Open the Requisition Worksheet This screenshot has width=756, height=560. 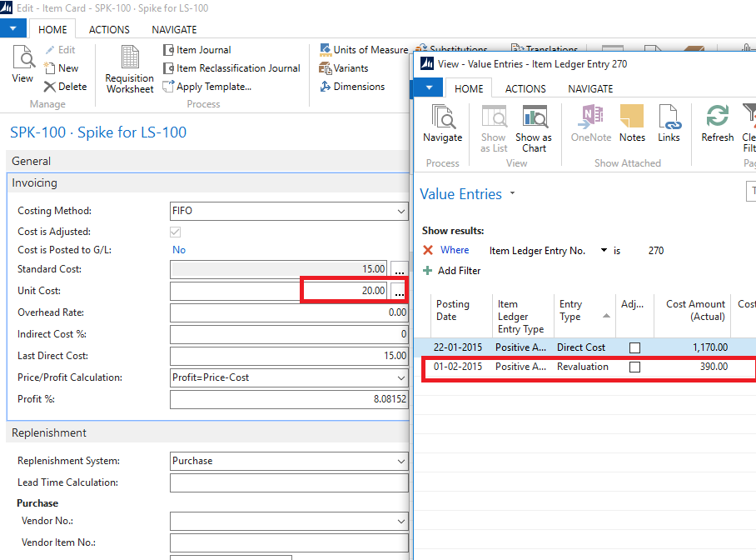coord(130,69)
